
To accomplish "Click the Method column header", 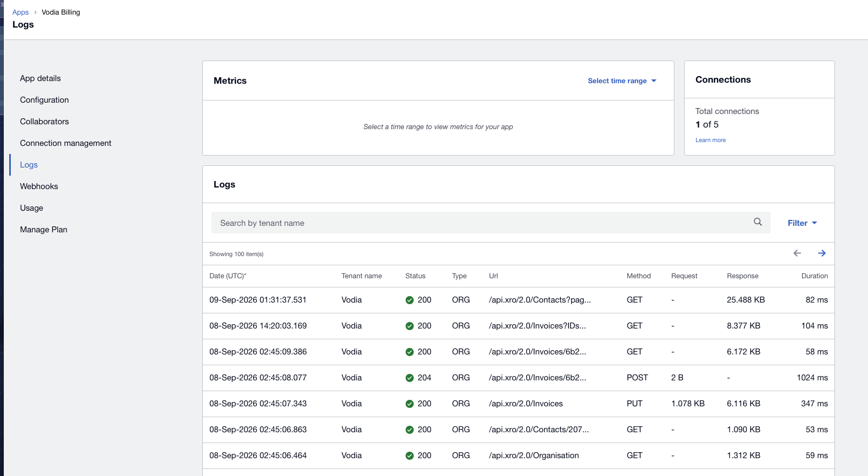I will click(639, 276).
